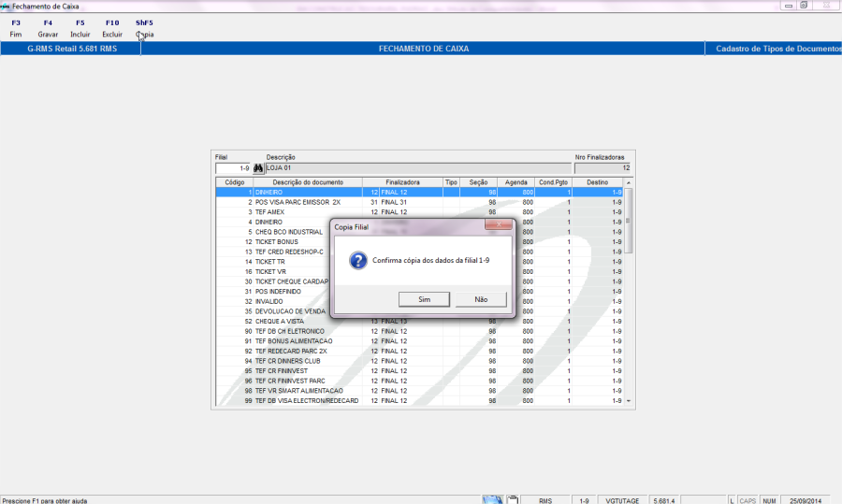Sort by the Código column header
The height and width of the screenshot is (504, 842).
pyautogui.click(x=234, y=182)
